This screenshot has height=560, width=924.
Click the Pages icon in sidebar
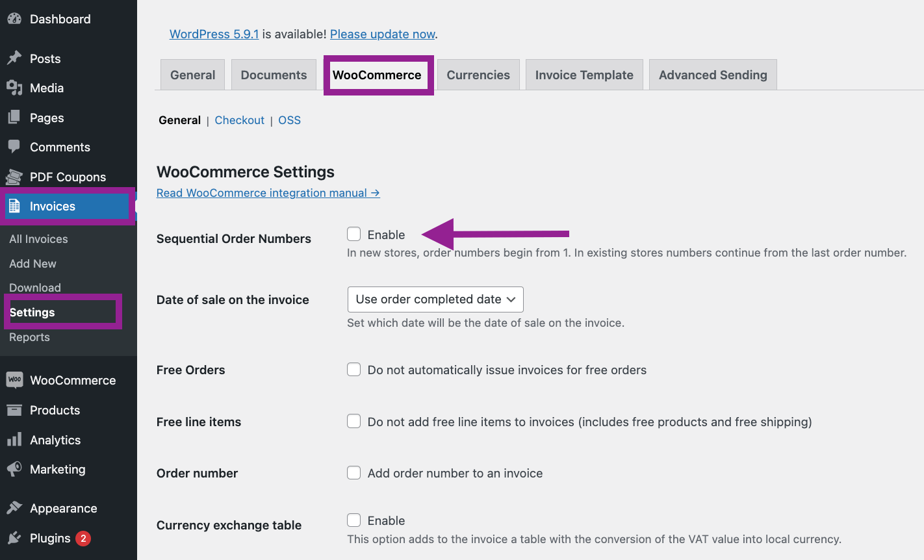(14, 118)
